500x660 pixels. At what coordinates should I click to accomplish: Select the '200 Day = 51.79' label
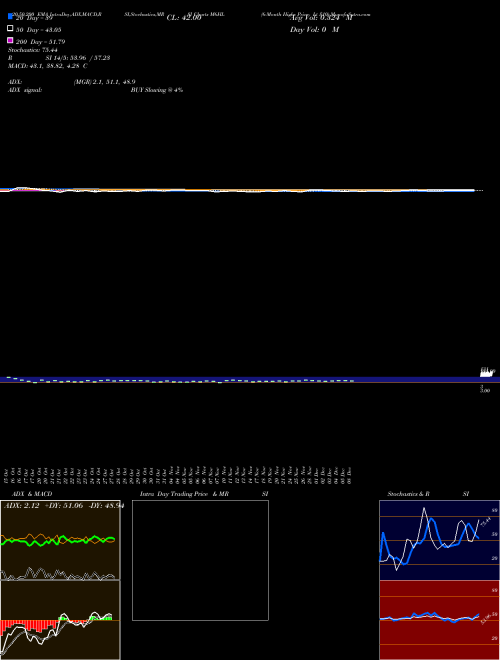pyautogui.click(x=40, y=42)
